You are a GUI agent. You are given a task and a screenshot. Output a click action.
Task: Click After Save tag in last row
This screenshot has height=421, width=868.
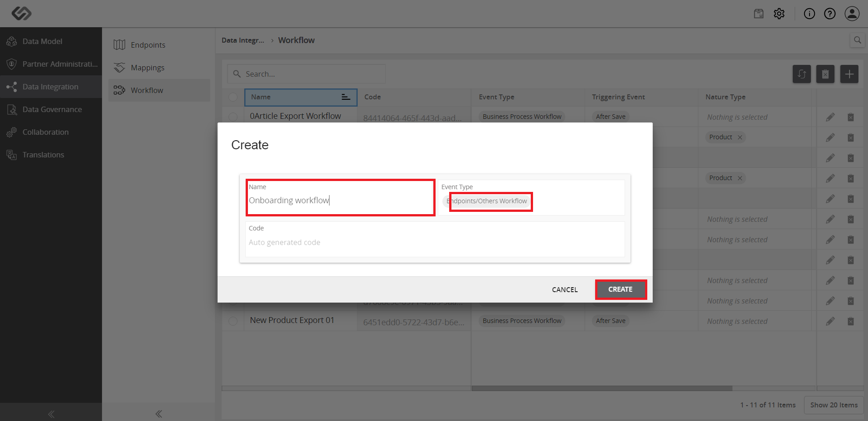pyautogui.click(x=611, y=321)
